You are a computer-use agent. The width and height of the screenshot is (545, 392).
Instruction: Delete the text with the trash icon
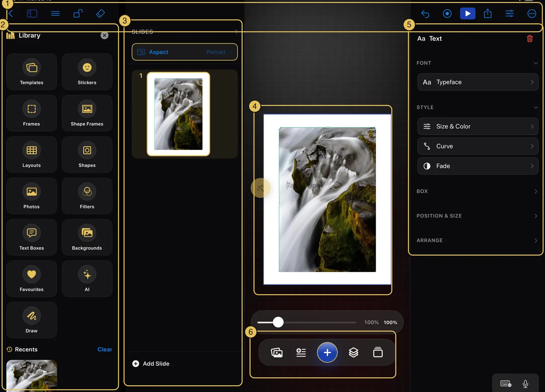530,39
